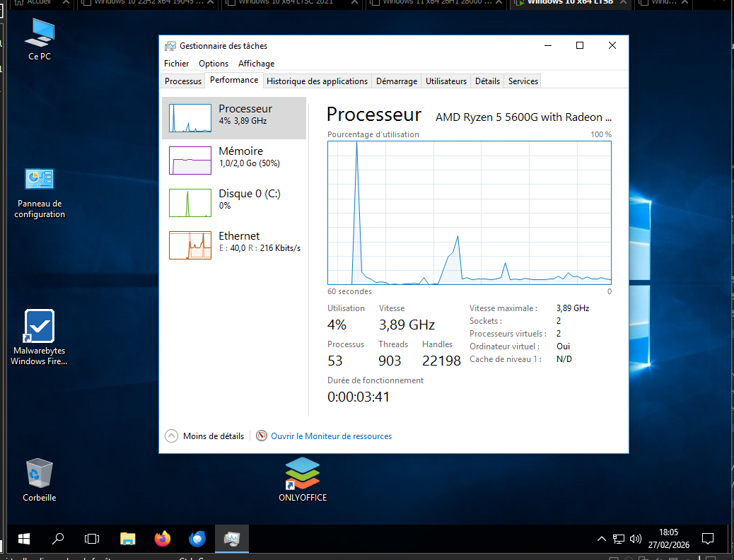The image size is (734, 560).
Task: Collapse view with Moins de détails
Action: click(x=204, y=436)
